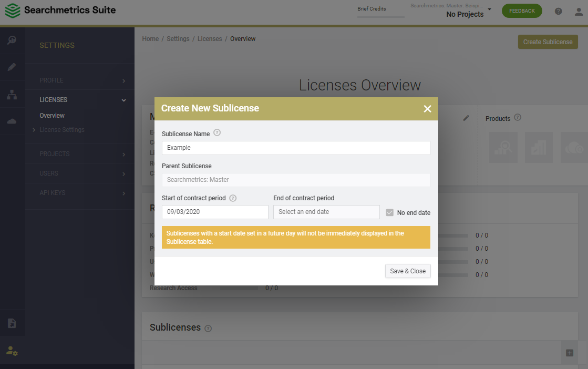The height and width of the screenshot is (369, 588).
Task: Click the Sublicenses help icon
Action: (208, 329)
